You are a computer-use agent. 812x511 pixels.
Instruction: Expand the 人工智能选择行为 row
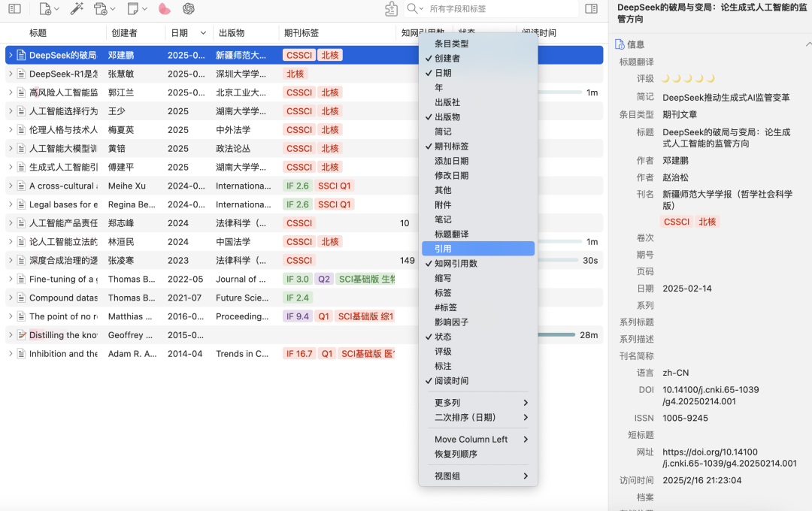pyautogui.click(x=11, y=111)
